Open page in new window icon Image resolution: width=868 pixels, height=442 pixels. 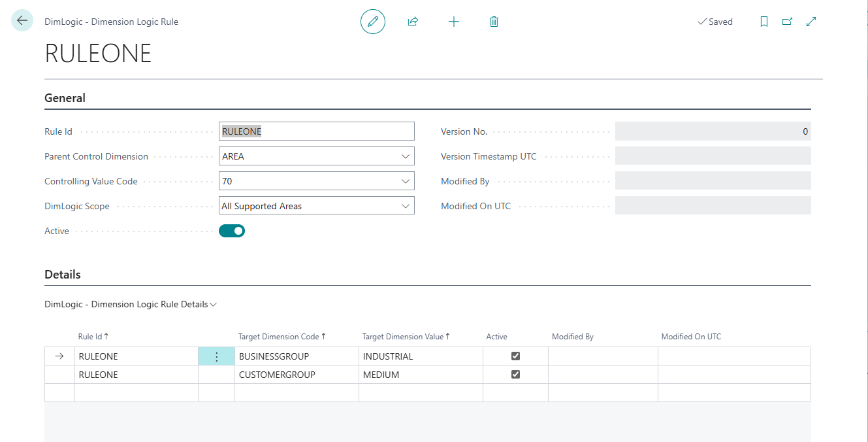(x=788, y=22)
